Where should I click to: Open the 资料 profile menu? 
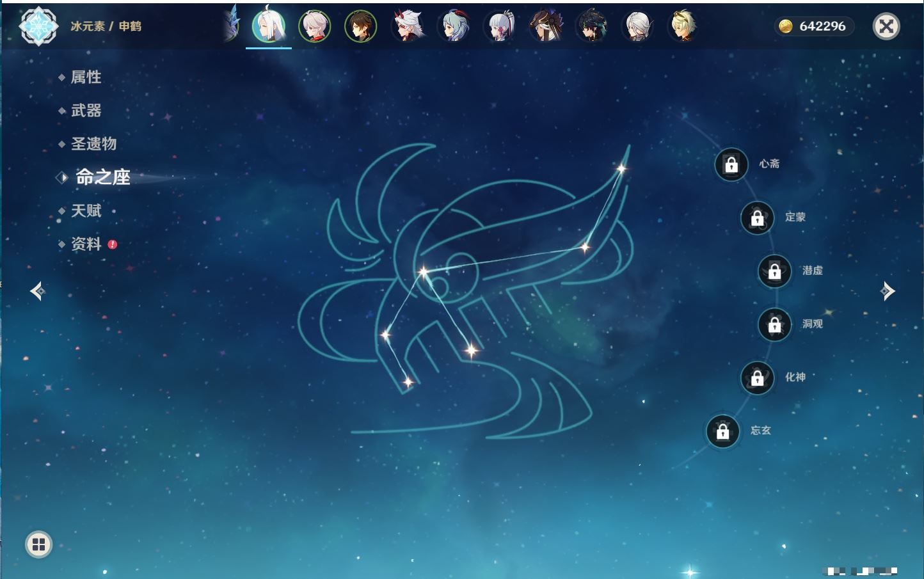pos(86,244)
